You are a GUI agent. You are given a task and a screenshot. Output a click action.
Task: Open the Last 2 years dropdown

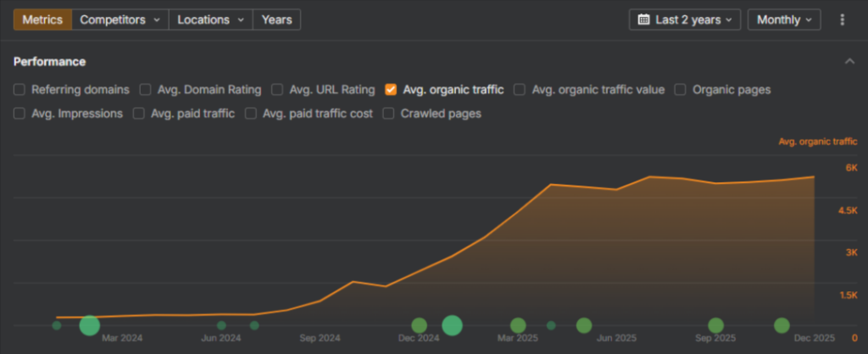685,19
